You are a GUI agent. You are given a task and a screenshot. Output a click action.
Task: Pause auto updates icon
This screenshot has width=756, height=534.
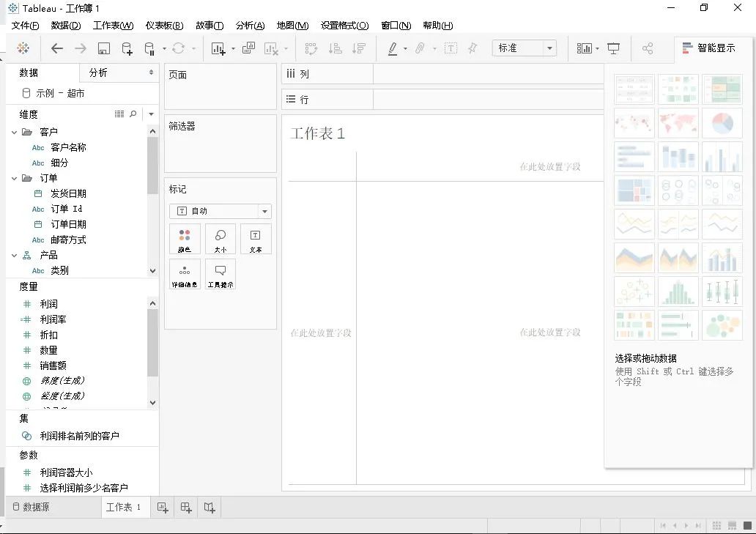(149, 48)
